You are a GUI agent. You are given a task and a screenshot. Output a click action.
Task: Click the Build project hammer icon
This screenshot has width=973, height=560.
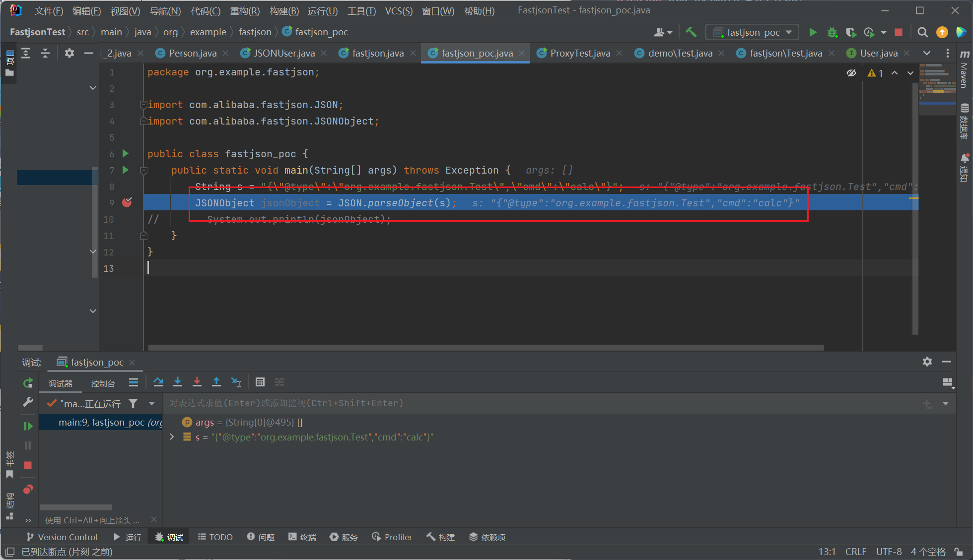coord(691,32)
